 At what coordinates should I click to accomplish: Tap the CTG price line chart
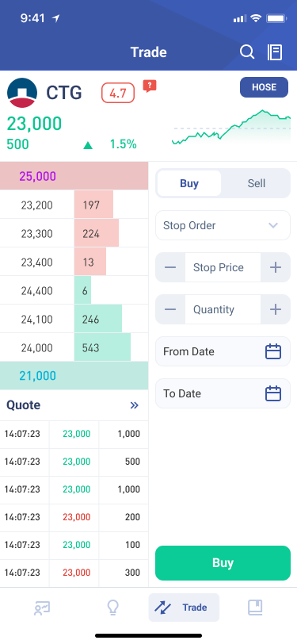coord(231,128)
